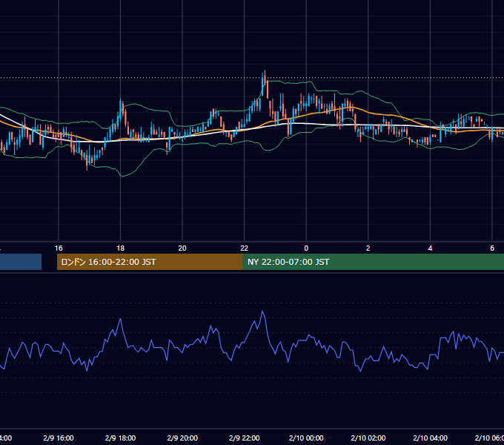
Task: Click the 2/9 20:00 date label
Action: click(x=182, y=438)
